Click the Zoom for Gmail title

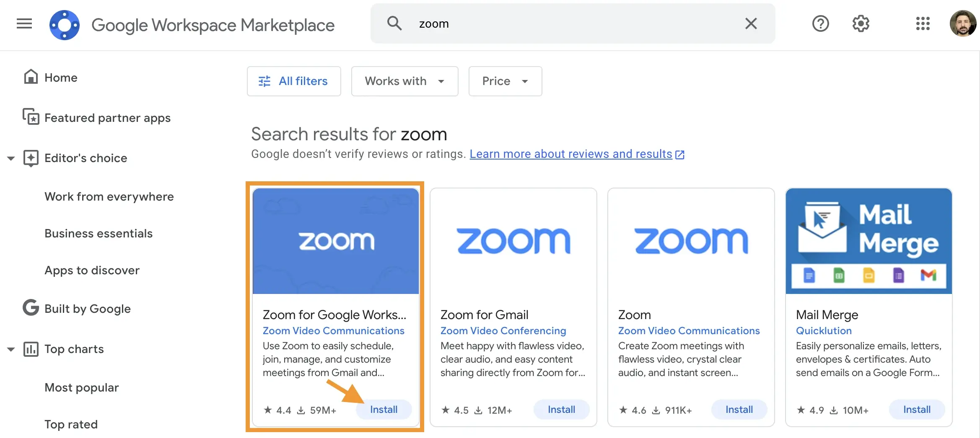pyautogui.click(x=484, y=314)
